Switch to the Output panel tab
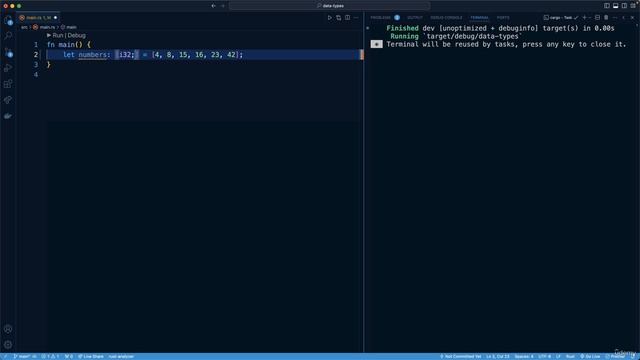Viewport: 640px width, 360px height. [x=415, y=18]
